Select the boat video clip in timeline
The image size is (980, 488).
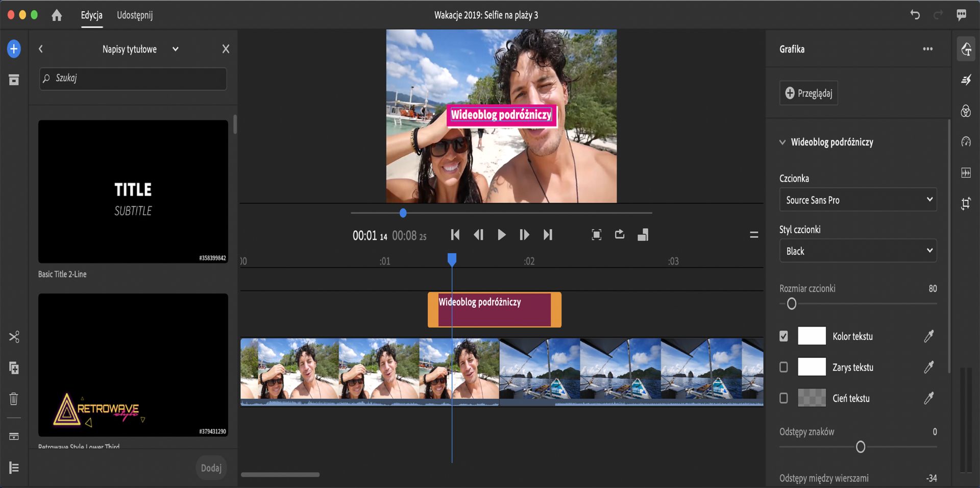pyautogui.click(x=631, y=372)
